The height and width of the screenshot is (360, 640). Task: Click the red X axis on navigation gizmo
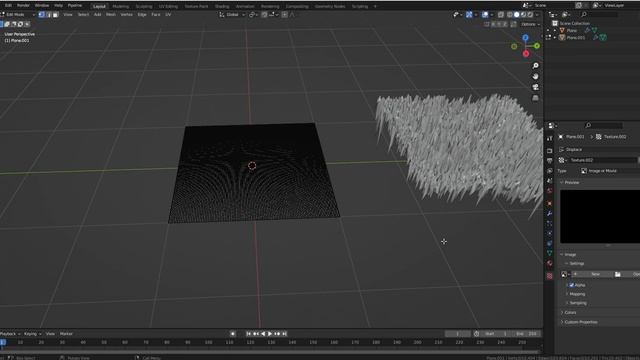coord(526,53)
